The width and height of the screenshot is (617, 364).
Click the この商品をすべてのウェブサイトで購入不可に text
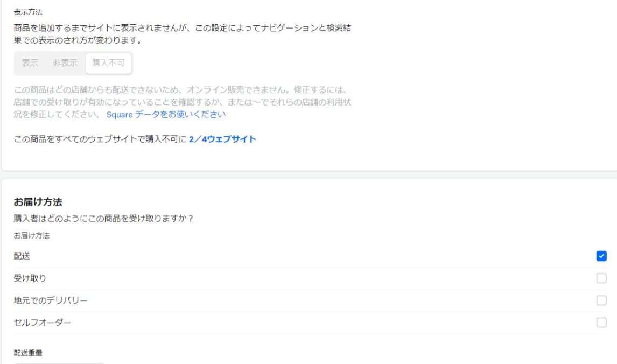coord(100,140)
